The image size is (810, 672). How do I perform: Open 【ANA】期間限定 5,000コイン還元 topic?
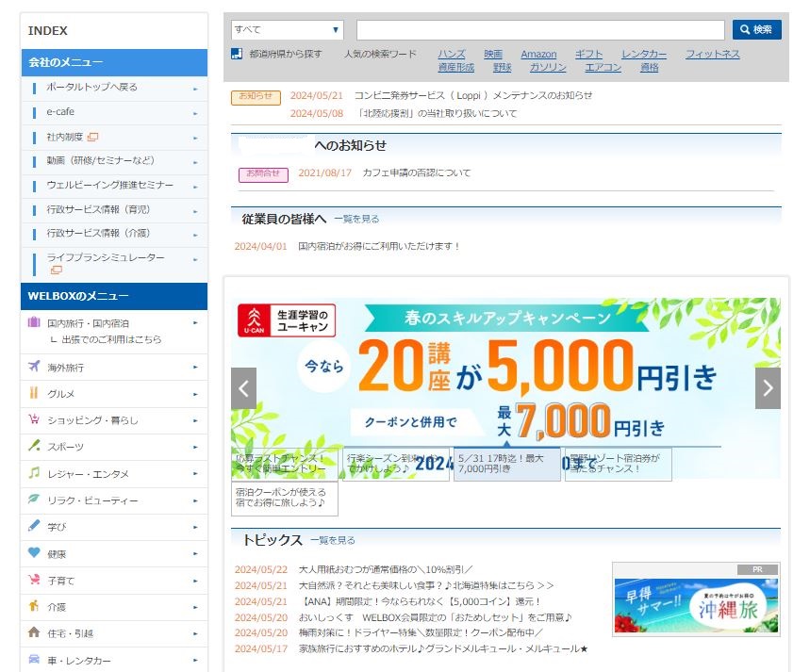tap(420, 601)
